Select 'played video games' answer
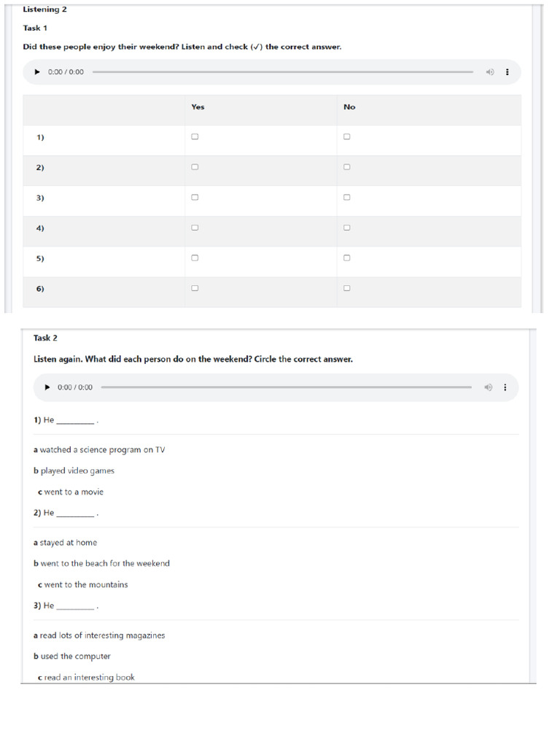 [74, 471]
